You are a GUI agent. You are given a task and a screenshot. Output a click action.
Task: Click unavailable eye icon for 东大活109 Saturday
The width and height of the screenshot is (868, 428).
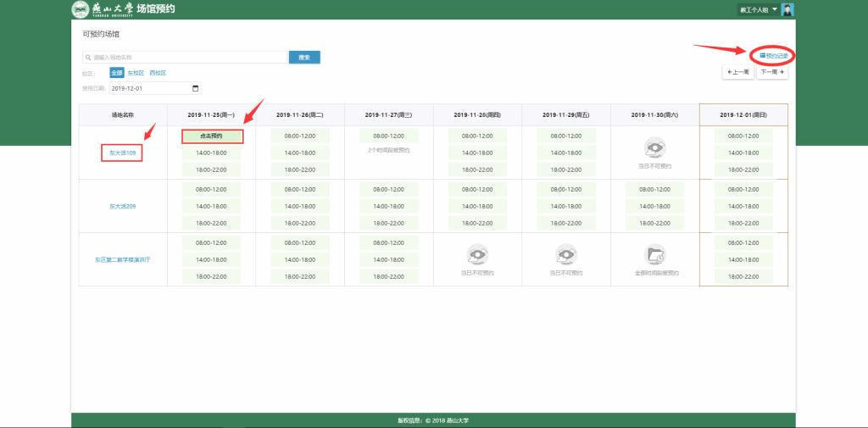(x=654, y=149)
